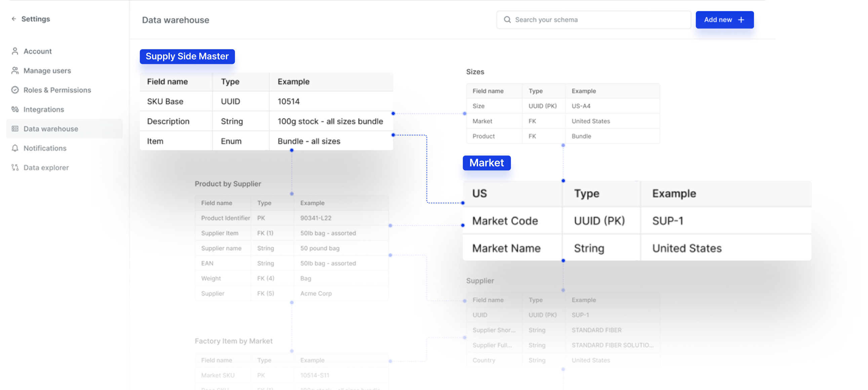The height and width of the screenshot is (390, 868).
Task: Click the Product by Supplier title
Action: [228, 184]
